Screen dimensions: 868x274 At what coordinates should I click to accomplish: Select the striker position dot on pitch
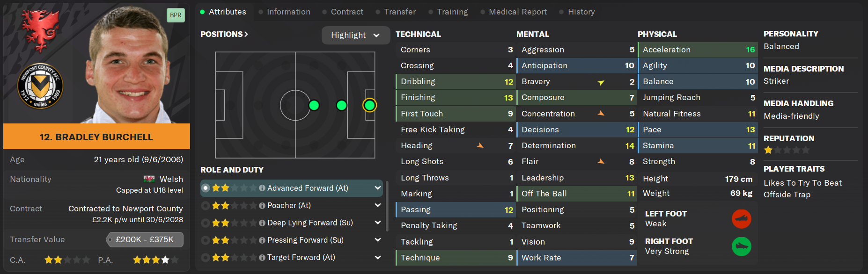pyautogui.click(x=369, y=105)
